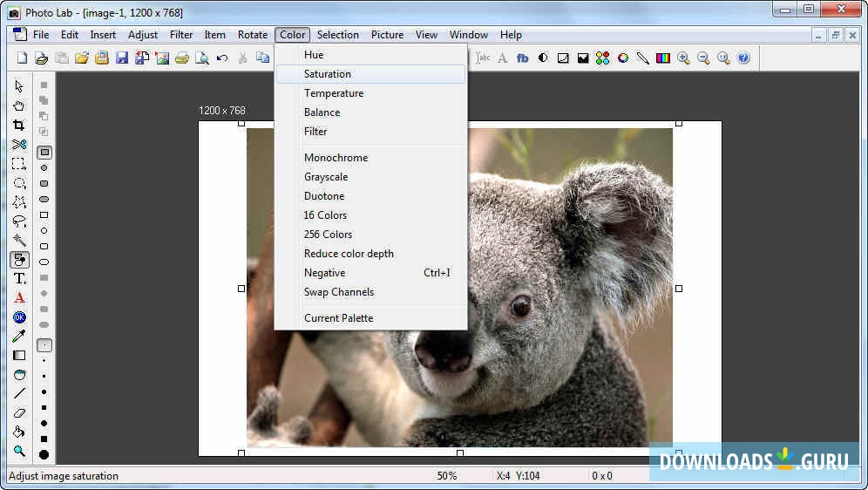Select the arrow pointer tool
Screen dimensions: 868x490
19,86
